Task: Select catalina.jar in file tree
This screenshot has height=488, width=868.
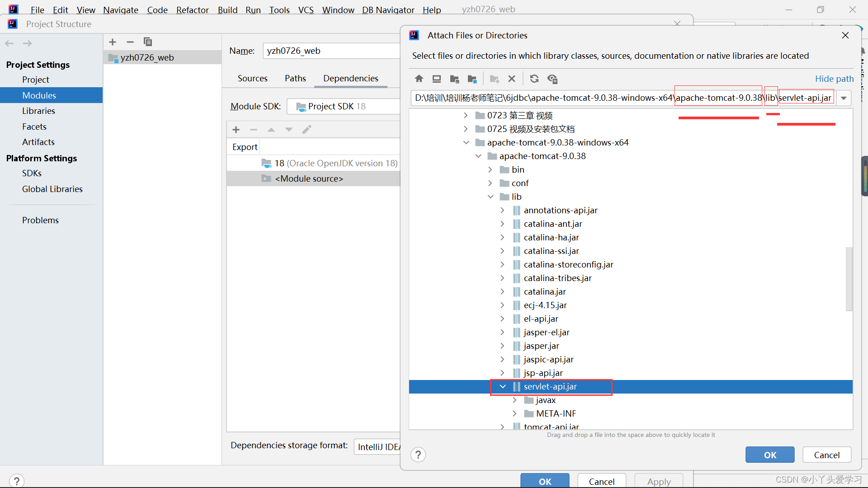Action: pos(545,291)
